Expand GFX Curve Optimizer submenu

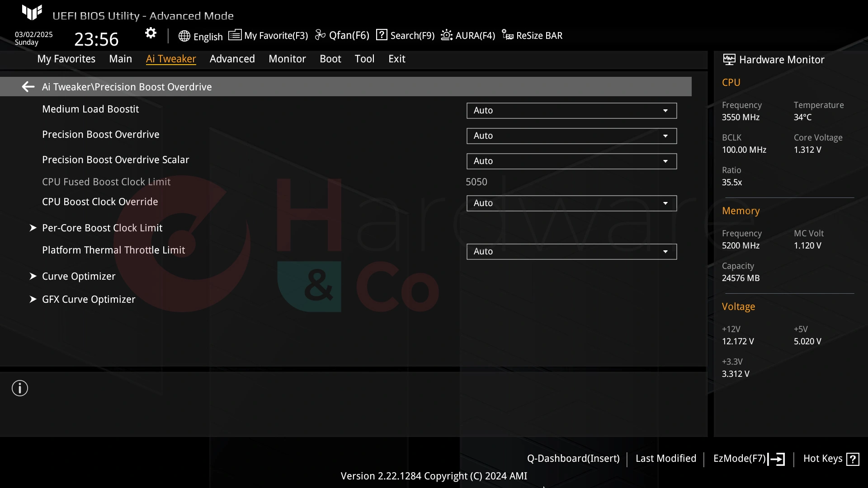click(89, 300)
